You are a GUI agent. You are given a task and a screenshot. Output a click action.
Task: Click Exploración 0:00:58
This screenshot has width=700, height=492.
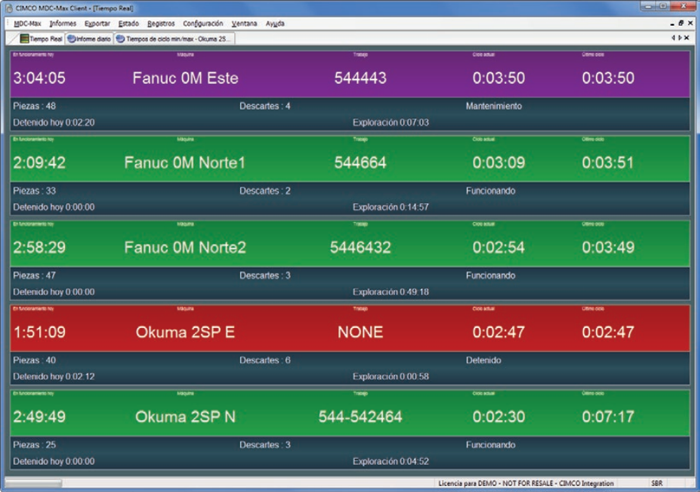[x=391, y=377]
